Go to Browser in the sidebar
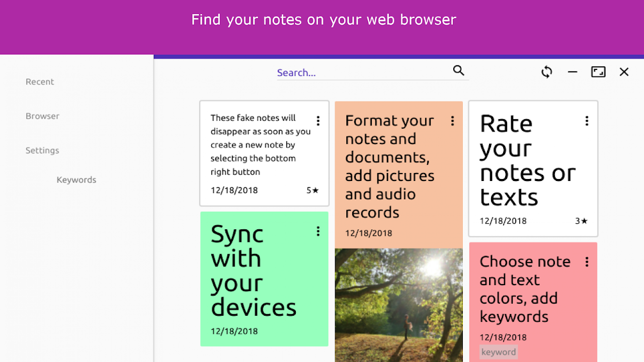 point(42,116)
